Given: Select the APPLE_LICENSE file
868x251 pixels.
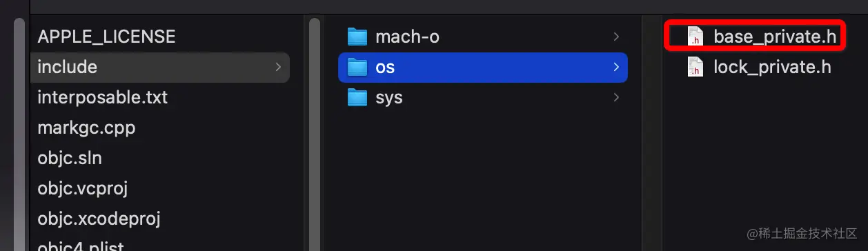Looking at the screenshot, I should click(106, 37).
